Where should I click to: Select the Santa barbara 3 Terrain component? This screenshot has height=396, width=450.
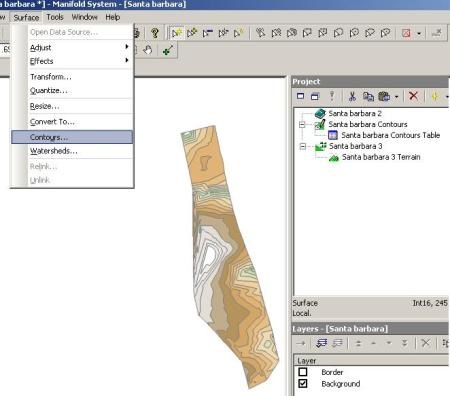[x=381, y=157]
